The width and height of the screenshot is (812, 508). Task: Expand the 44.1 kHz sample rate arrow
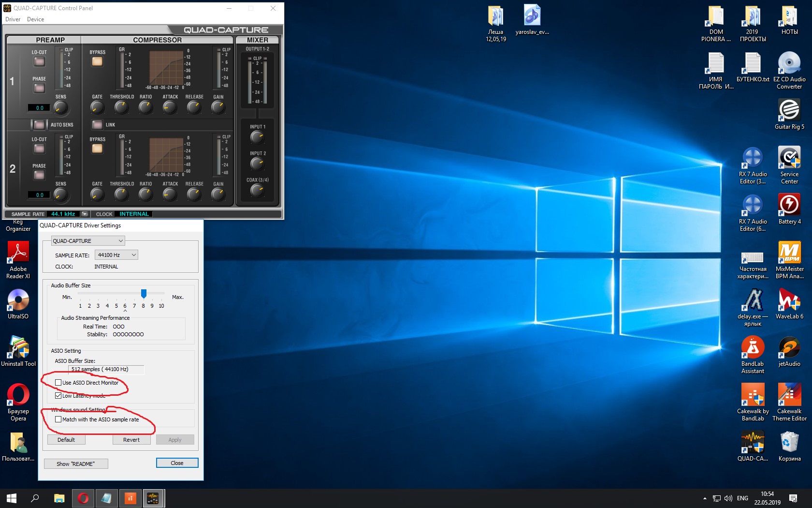pos(85,214)
